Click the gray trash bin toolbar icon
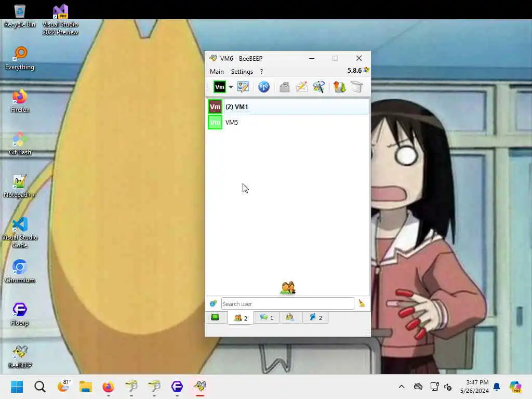The width and height of the screenshot is (532, 399). [x=356, y=87]
